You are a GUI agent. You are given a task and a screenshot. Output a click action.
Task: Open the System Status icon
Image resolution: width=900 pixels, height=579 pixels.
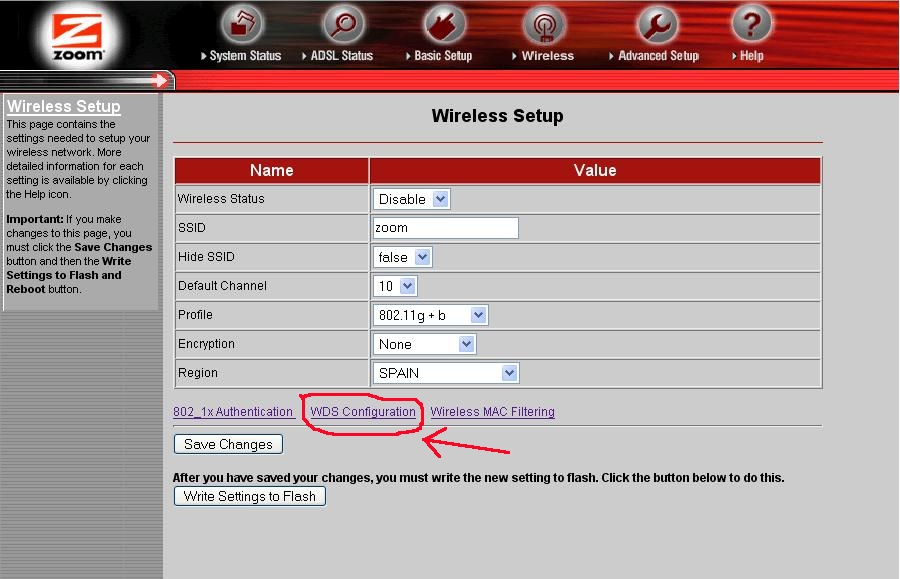click(x=242, y=24)
